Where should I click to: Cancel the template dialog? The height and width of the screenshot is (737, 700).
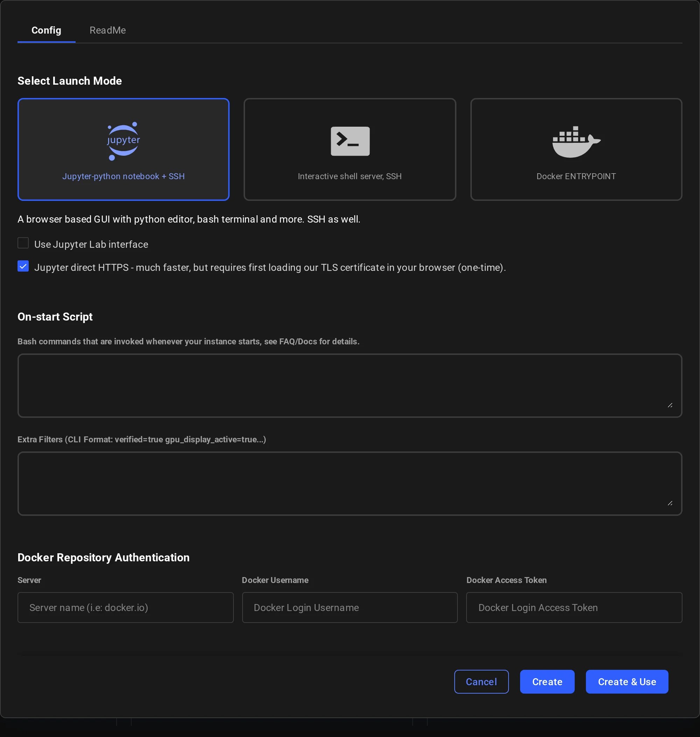(x=481, y=682)
